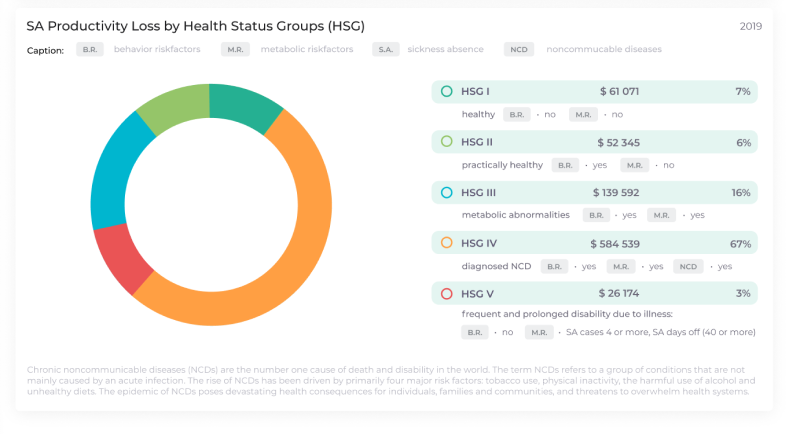Open the HSG V row showing $26 174
This screenshot has width=796, height=434.
point(595,294)
